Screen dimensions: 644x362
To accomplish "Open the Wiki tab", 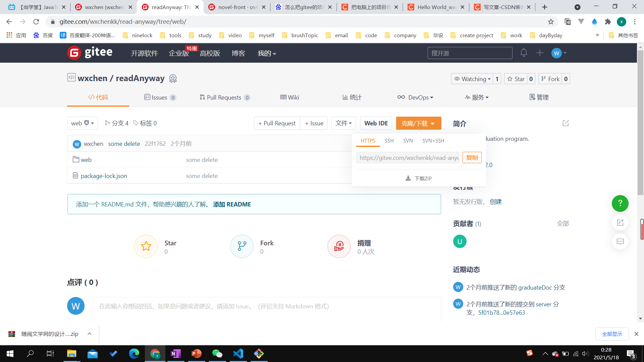I will (289, 97).
